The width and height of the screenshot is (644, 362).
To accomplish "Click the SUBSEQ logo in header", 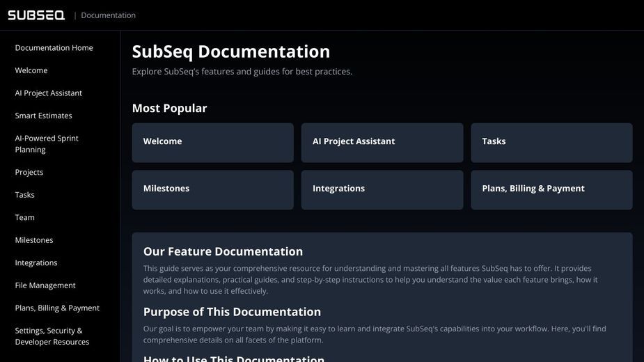I will tap(36, 15).
